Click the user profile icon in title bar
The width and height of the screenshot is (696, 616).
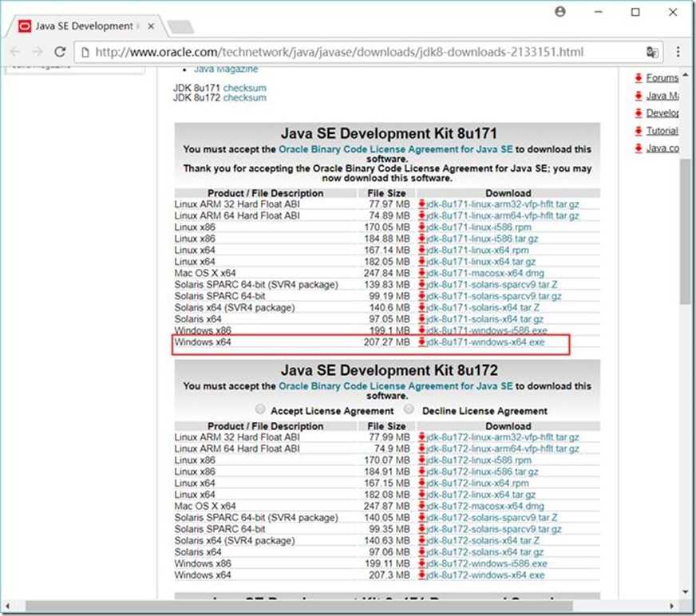pyautogui.click(x=560, y=12)
